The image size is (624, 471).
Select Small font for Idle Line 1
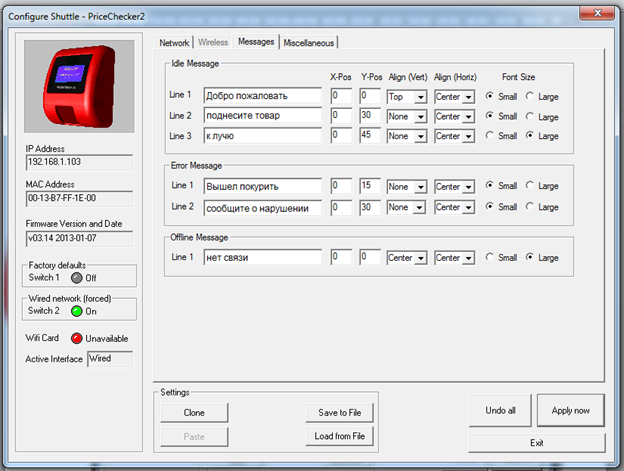point(489,96)
